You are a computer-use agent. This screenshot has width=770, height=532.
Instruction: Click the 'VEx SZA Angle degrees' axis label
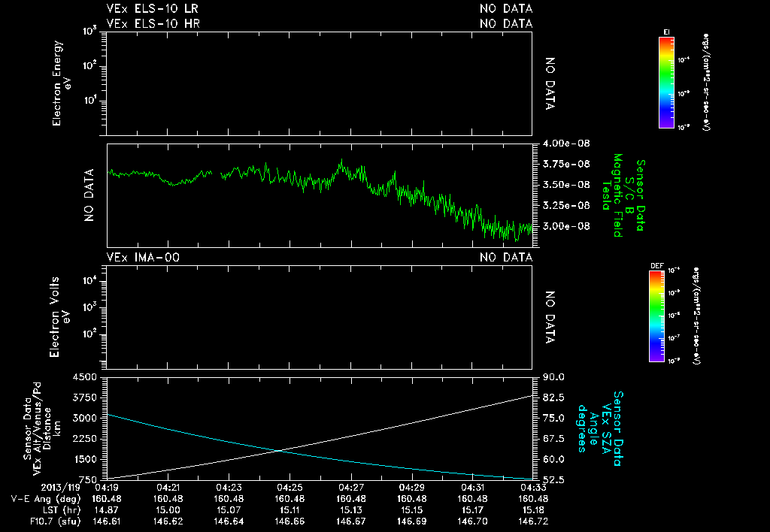[595, 428]
